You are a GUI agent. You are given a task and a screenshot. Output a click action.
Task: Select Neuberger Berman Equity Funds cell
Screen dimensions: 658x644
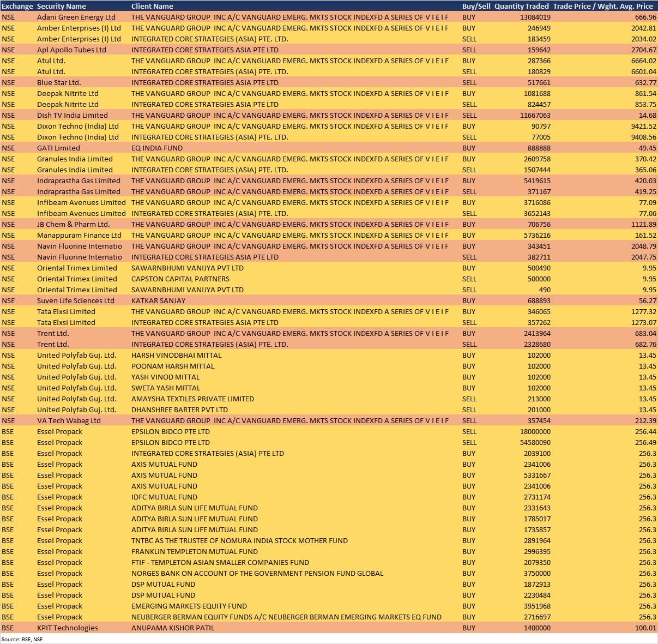[x=286, y=617]
